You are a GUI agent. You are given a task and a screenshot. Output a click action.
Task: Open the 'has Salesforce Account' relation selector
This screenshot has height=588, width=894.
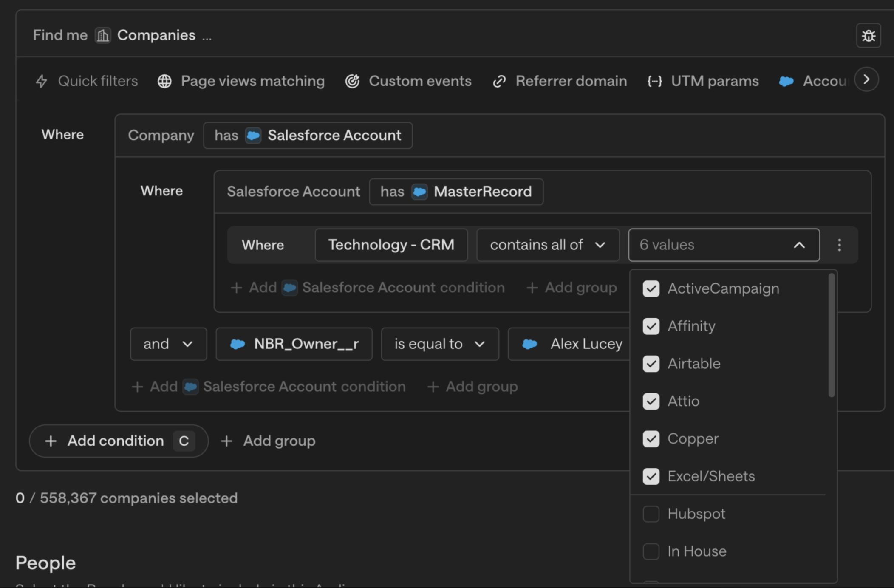(308, 136)
